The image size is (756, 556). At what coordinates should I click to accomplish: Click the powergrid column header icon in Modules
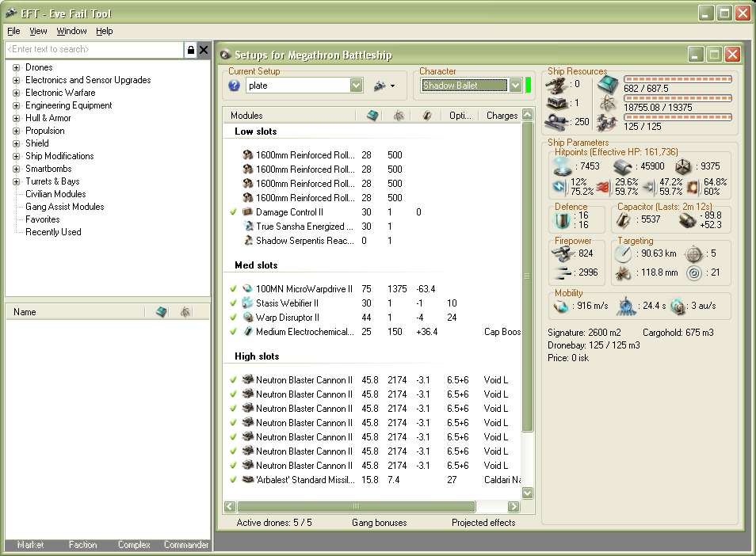coord(398,116)
